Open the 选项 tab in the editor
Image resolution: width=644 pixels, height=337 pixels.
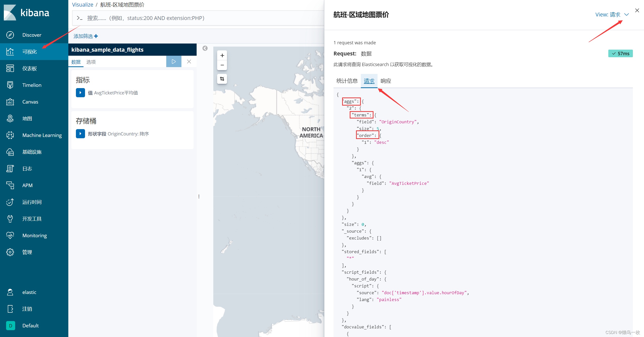[91, 62]
